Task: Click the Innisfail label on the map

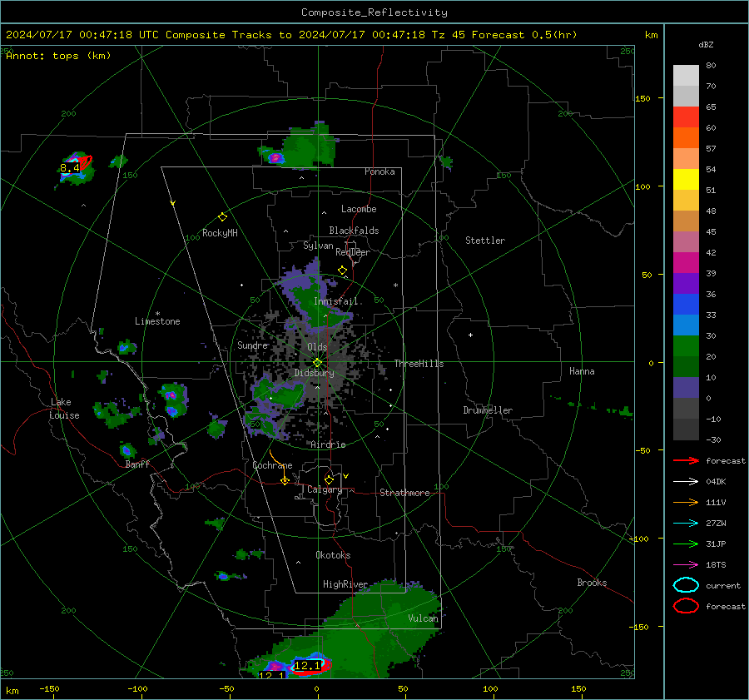Action: click(x=335, y=301)
